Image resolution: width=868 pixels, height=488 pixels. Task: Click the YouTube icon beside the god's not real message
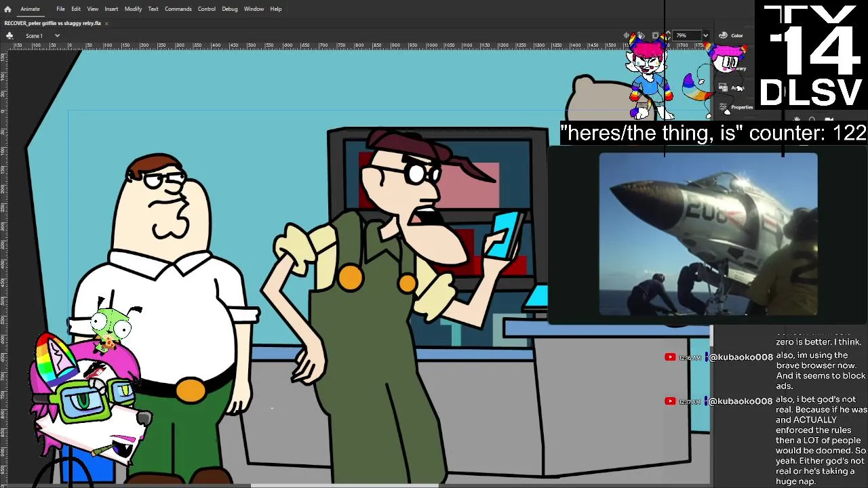pyautogui.click(x=670, y=401)
